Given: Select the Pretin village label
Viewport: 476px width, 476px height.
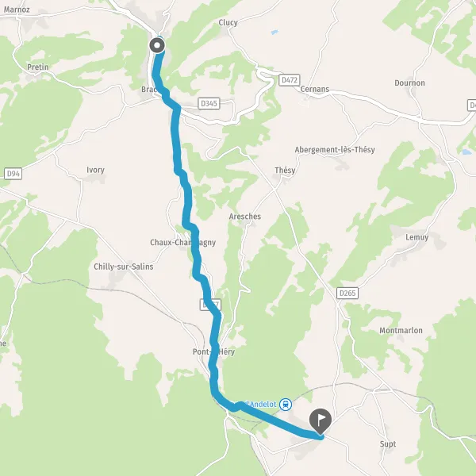Looking at the screenshot, I should pos(38,67).
